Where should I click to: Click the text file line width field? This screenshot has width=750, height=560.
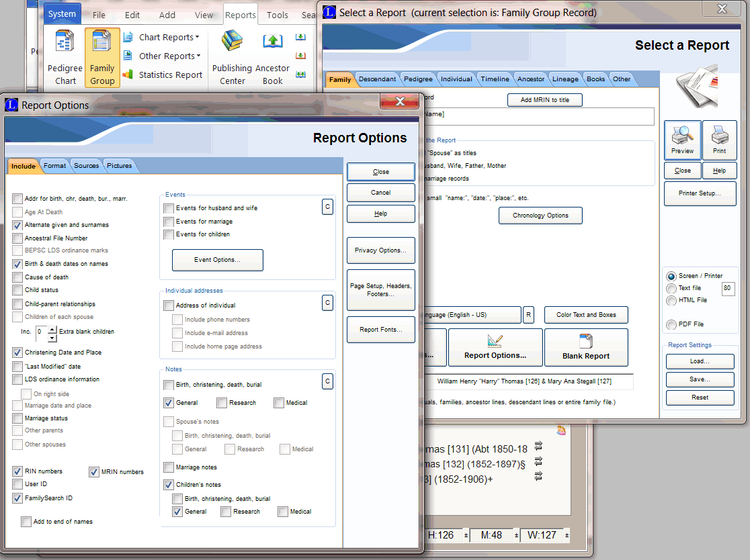point(728,289)
